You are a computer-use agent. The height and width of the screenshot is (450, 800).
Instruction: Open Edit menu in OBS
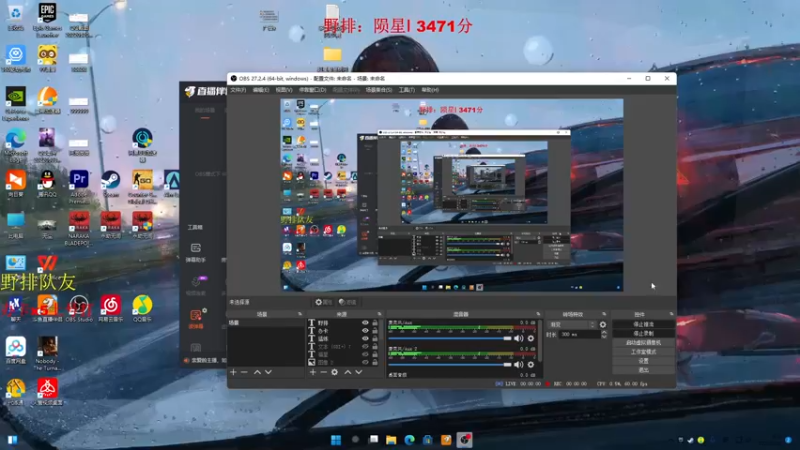pyautogui.click(x=261, y=90)
